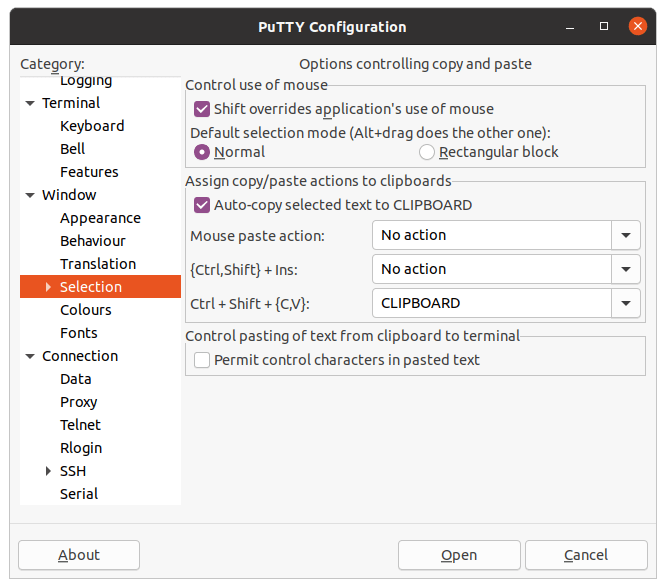
Task: Select Rectangular block selection mode
Action: [x=426, y=152]
